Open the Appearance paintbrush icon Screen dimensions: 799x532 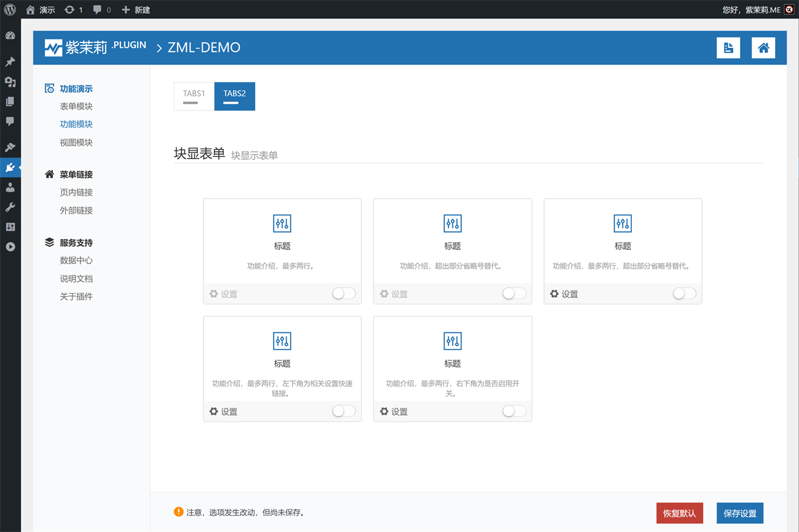[10, 147]
